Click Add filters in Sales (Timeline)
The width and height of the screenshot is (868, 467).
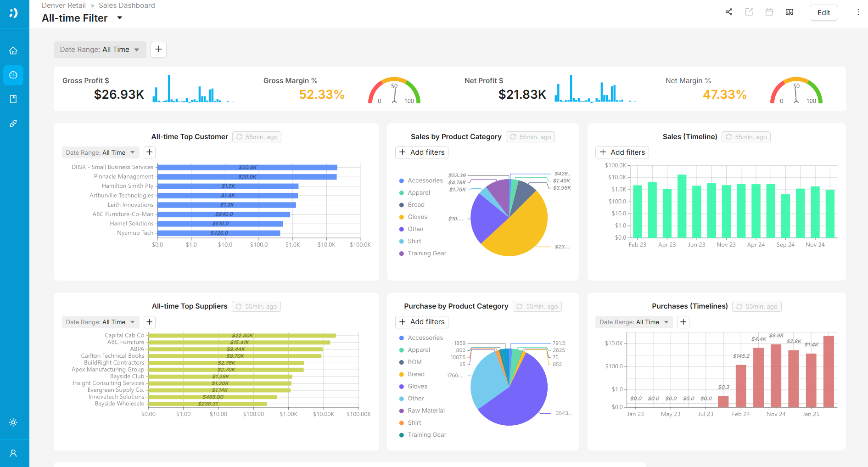[622, 152]
